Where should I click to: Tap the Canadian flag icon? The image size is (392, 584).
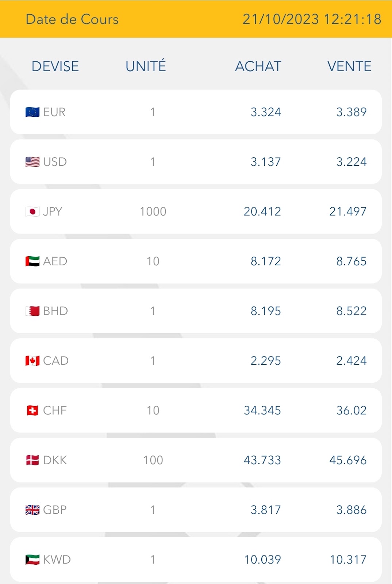[32, 361]
